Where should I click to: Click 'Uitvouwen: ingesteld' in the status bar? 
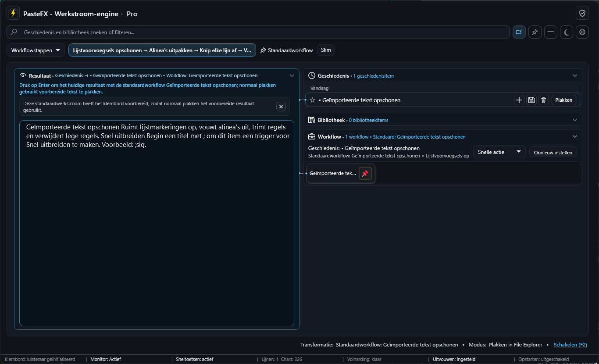[454, 359]
